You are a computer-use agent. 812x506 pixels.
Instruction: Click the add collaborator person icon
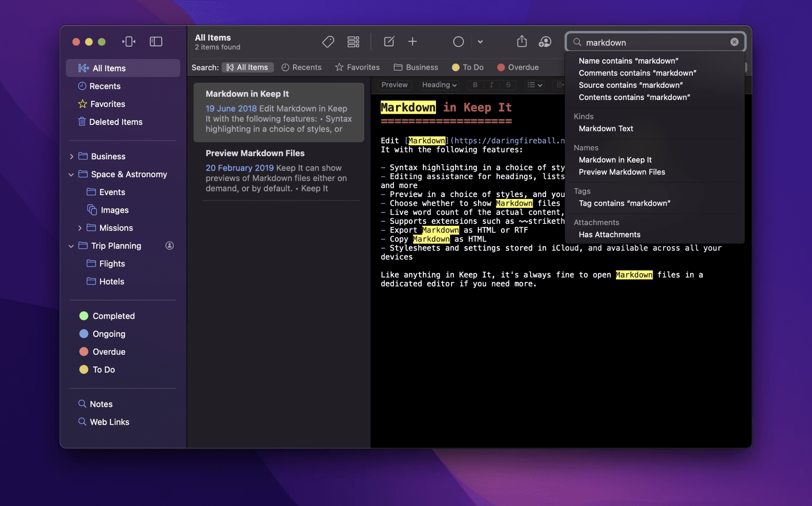point(545,41)
